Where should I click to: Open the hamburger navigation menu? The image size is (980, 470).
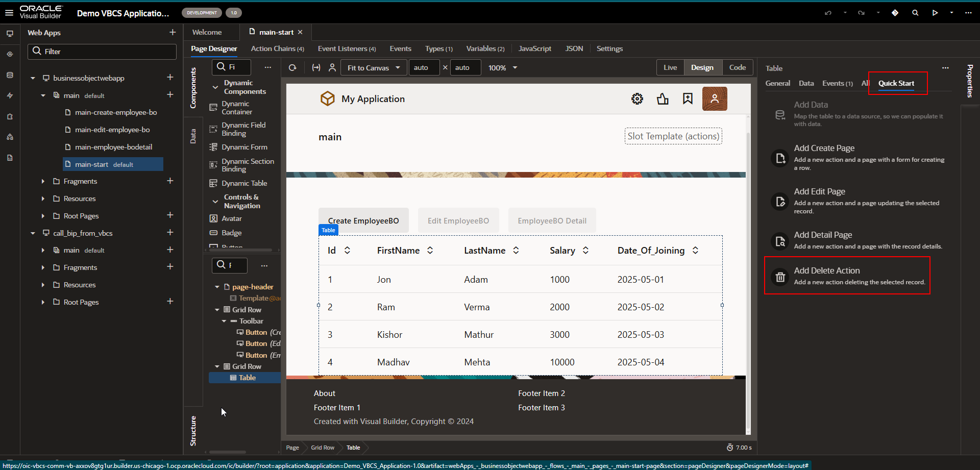(9, 13)
